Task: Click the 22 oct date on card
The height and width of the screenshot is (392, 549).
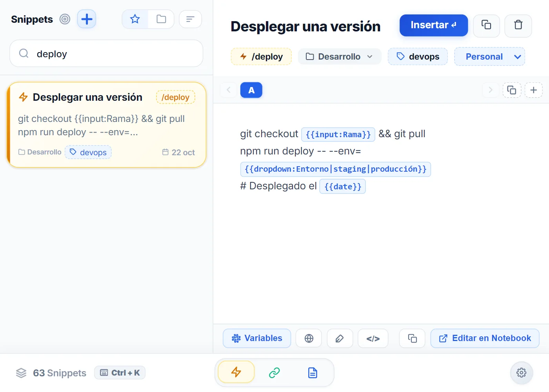Action: [178, 152]
